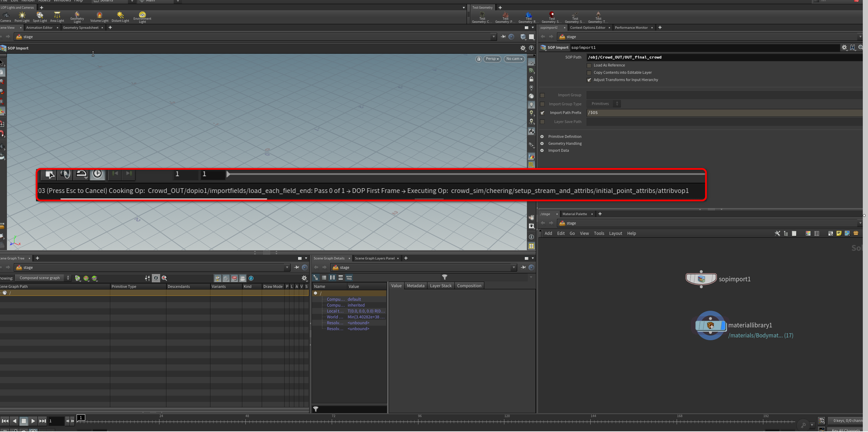The image size is (868, 432).
Task: Click the Point Light shelf tool
Action: tap(22, 16)
